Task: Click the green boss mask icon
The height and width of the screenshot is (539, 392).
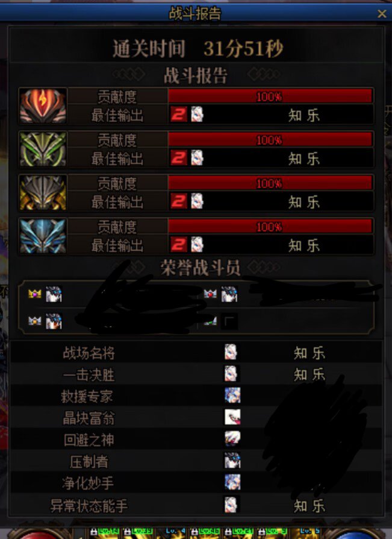Action: coord(43,149)
